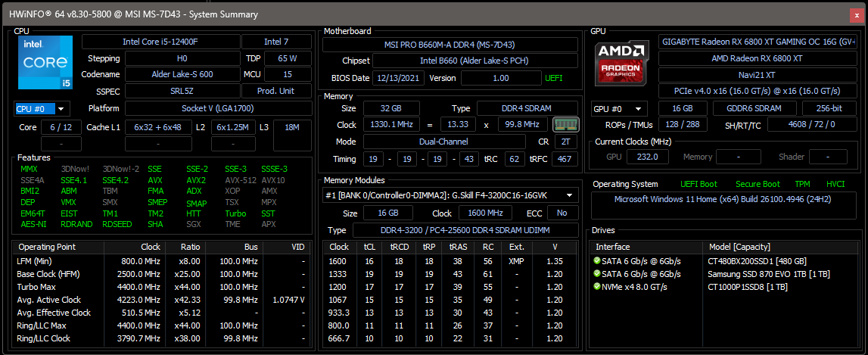The image size is (868, 355).
Task: Click the NVMe x4 8.0 GT/s interface entry
Action: pos(635,286)
